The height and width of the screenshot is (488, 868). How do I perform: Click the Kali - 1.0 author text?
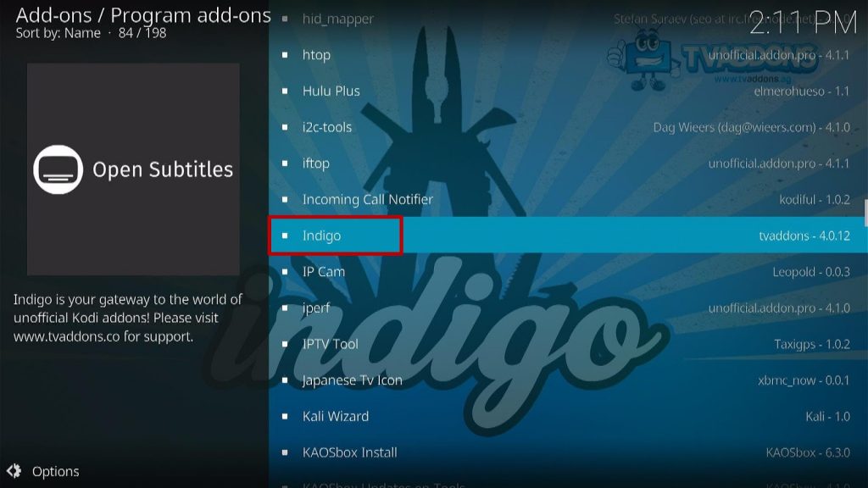pos(827,416)
